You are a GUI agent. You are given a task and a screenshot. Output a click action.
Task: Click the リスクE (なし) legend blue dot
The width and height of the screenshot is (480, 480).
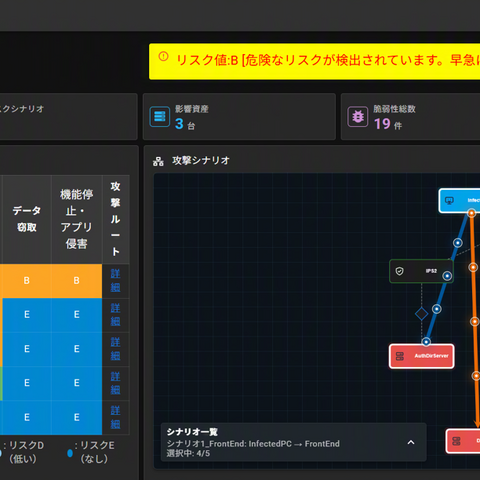tap(70, 453)
